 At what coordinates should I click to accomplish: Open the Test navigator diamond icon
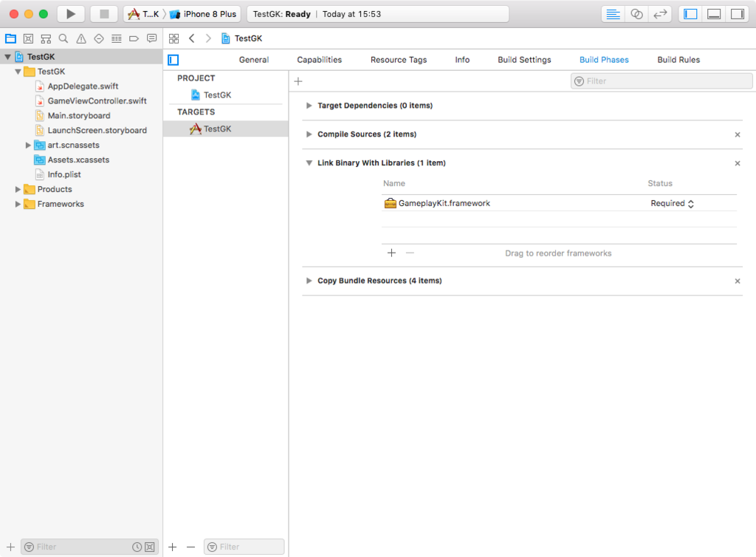point(99,38)
